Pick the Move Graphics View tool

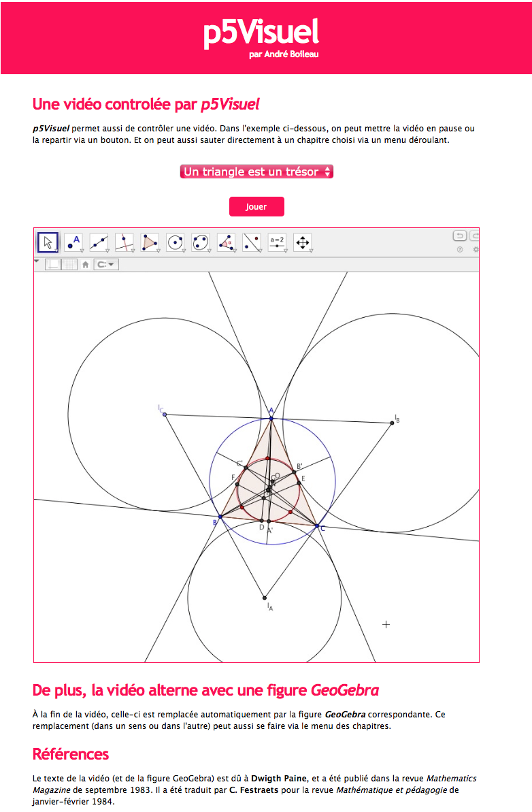(x=302, y=242)
